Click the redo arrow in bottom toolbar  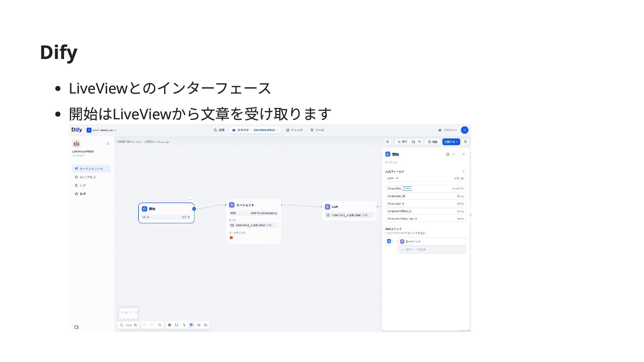click(152, 325)
